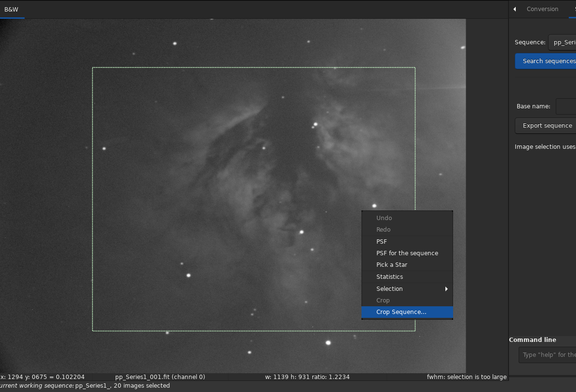Run PSF for the sequence
This screenshot has height=392, width=576.
[407, 253]
